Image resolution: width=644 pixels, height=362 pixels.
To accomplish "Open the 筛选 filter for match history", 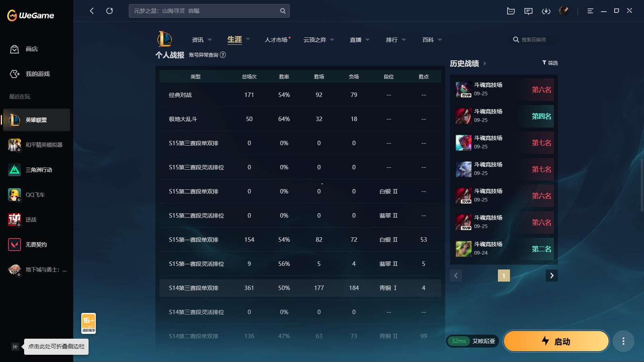I will 550,63.
